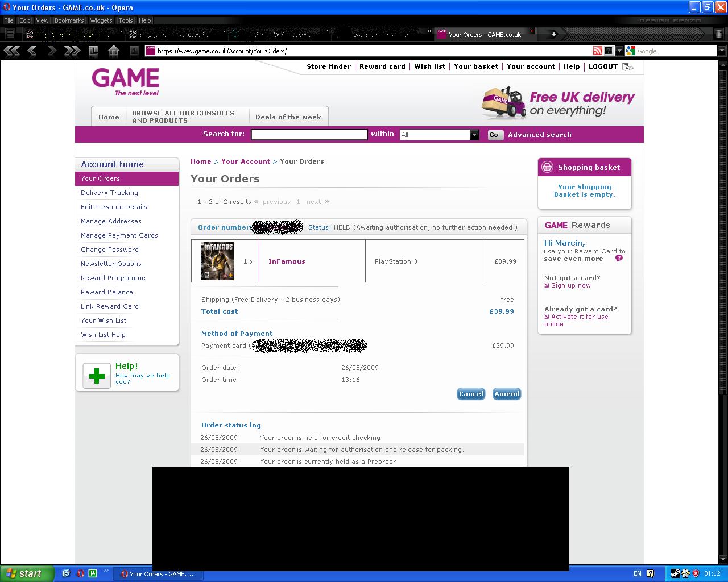Cancel the InFamous order
Screen dimensions: 728x582
(x=471, y=394)
